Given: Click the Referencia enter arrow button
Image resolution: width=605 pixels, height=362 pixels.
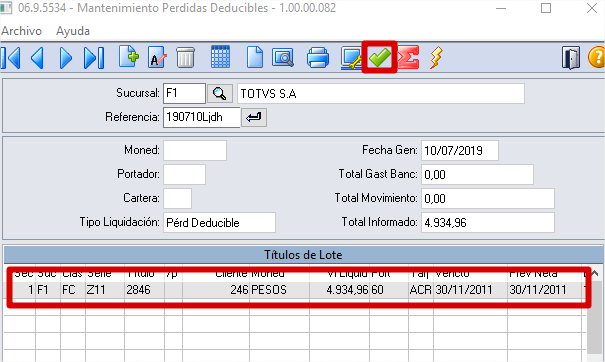Looking at the screenshot, I should pyautogui.click(x=254, y=117).
